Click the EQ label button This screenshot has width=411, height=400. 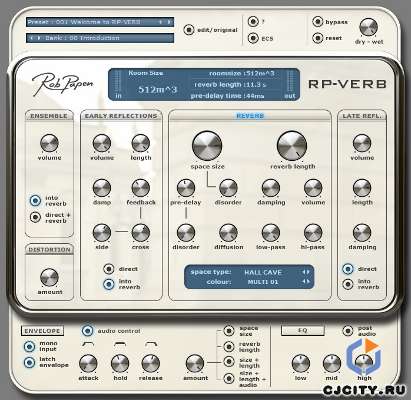[302, 330]
